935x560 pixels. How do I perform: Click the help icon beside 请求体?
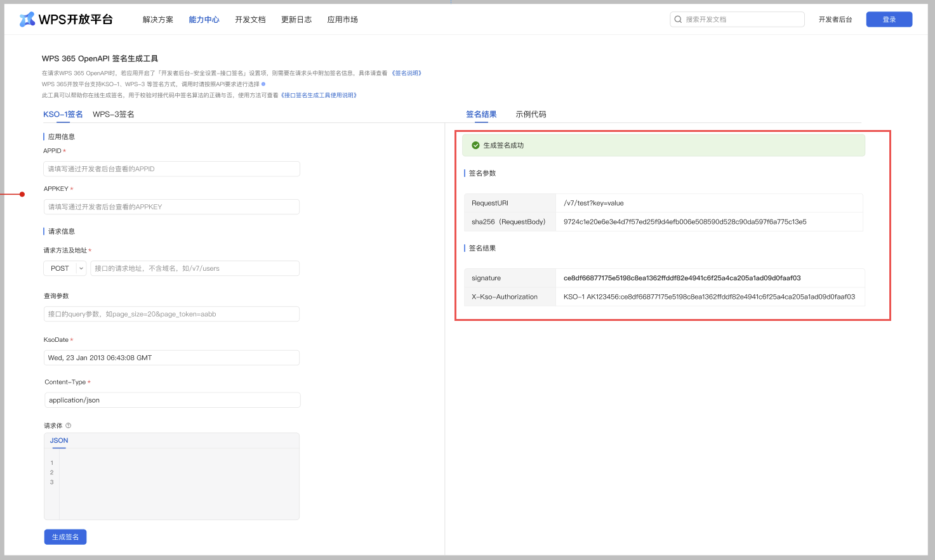click(69, 426)
